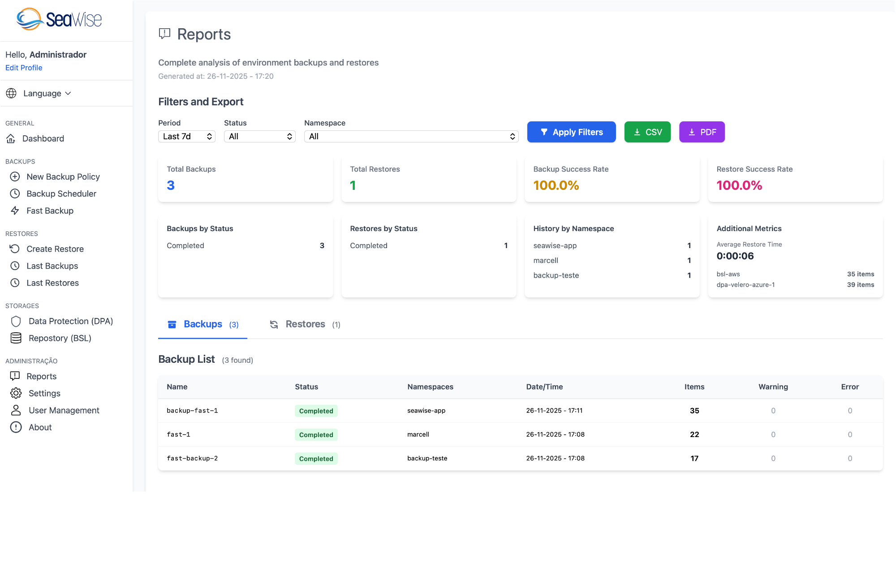Click the backup-fast-1 table row
This screenshot has width=896, height=588.
[520, 411]
